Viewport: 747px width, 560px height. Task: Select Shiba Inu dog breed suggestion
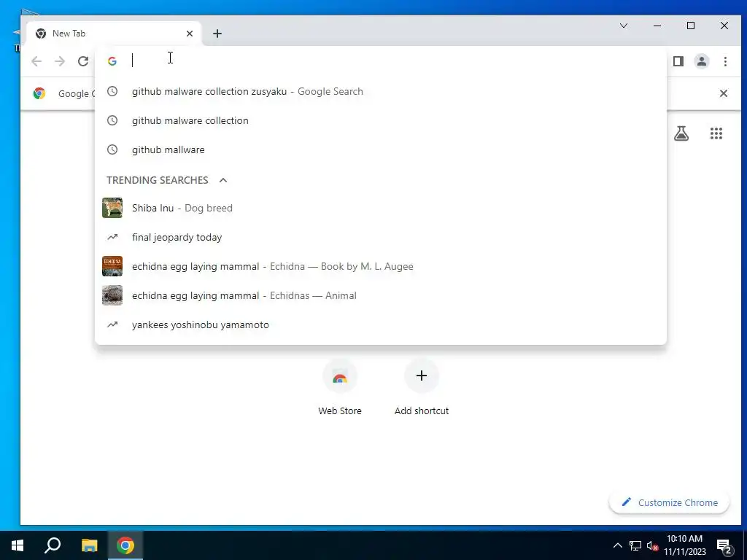pos(381,208)
